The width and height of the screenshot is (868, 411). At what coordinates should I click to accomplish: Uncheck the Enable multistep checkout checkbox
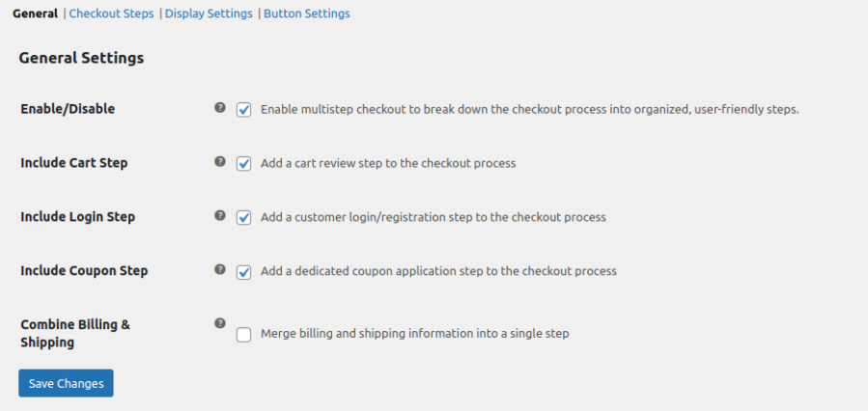[x=244, y=110]
